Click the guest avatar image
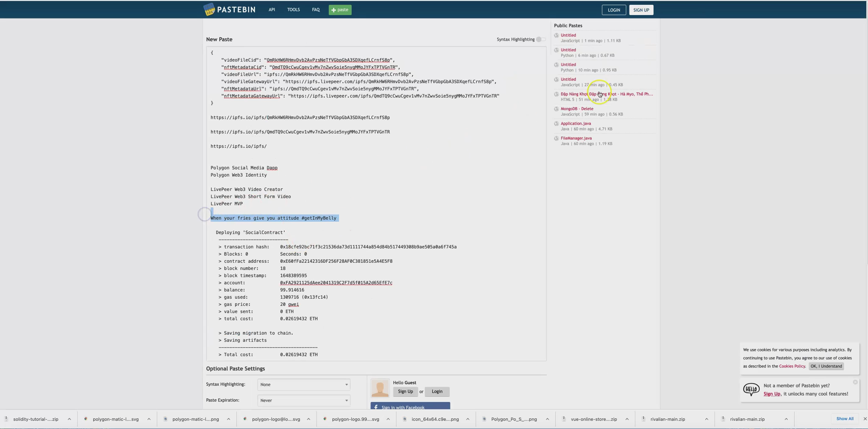 (x=380, y=388)
